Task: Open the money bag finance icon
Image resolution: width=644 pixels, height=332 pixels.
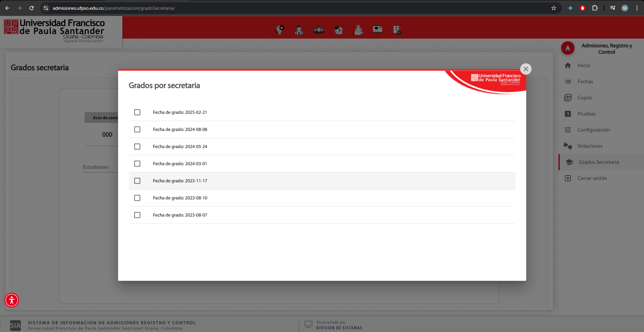Action: point(358,30)
